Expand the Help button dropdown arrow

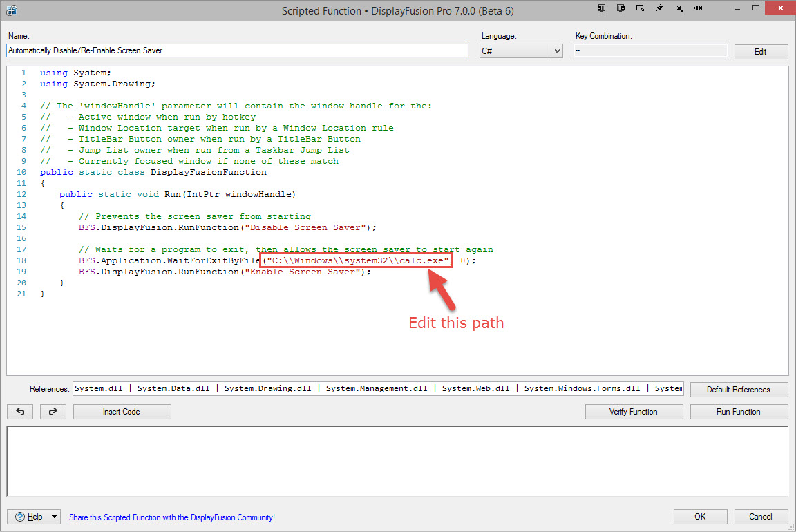point(55,517)
